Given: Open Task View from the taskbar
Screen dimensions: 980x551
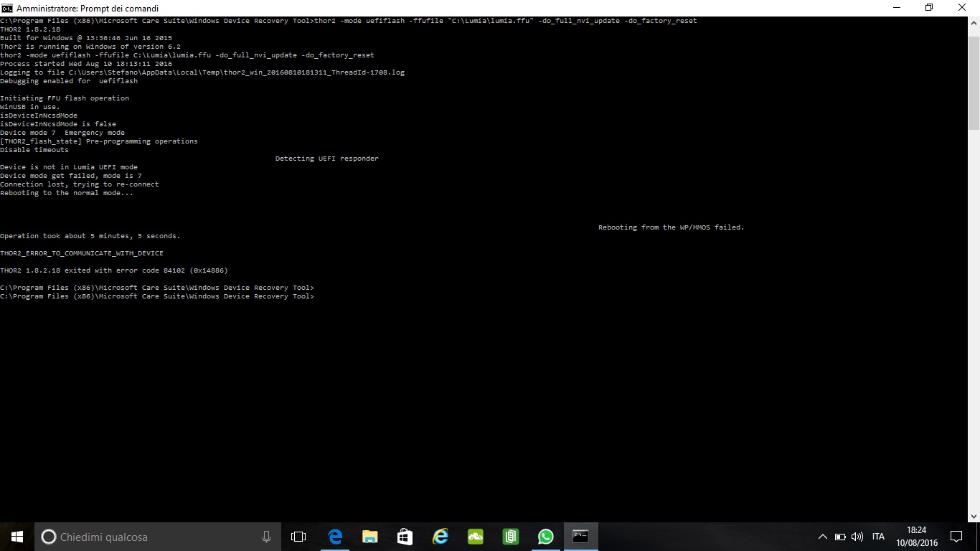Looking at the screenshot, I should click(x=298, y=537).
